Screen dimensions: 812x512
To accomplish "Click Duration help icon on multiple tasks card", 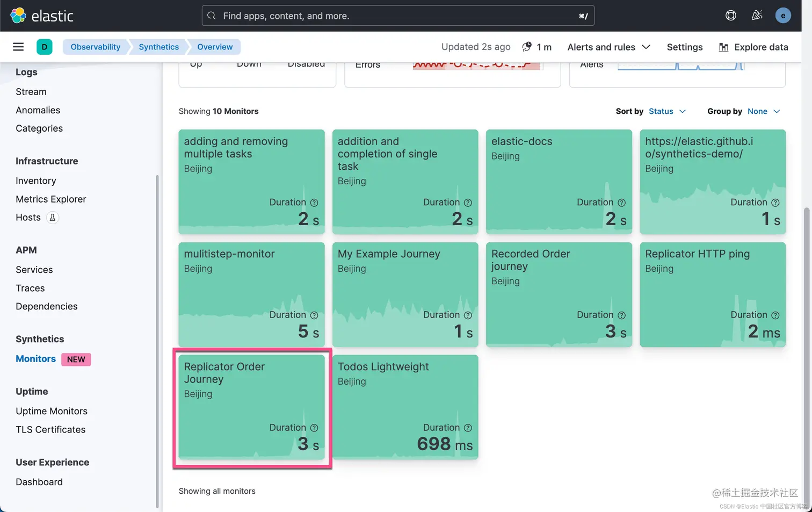I will (314, 203).
